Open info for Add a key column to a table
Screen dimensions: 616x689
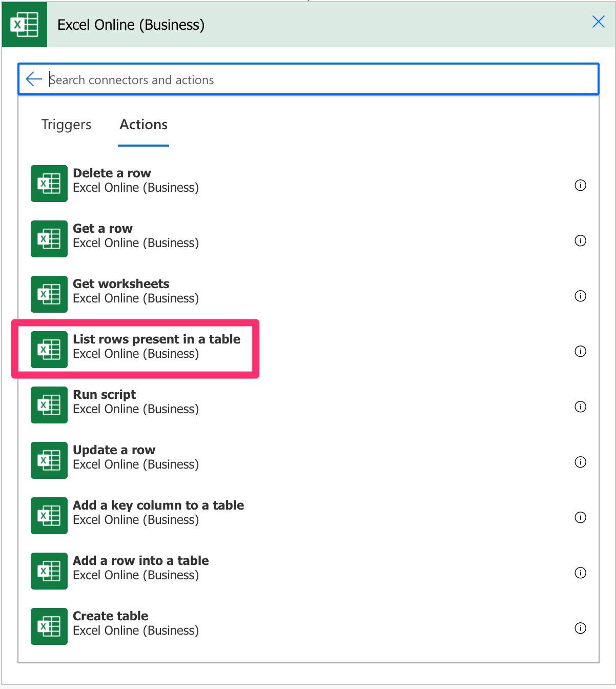click(581, 518)
